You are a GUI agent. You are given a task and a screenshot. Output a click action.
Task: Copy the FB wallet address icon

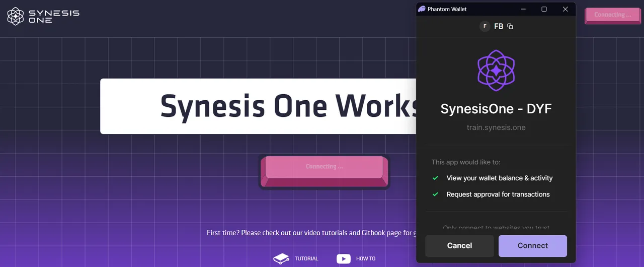510,26
